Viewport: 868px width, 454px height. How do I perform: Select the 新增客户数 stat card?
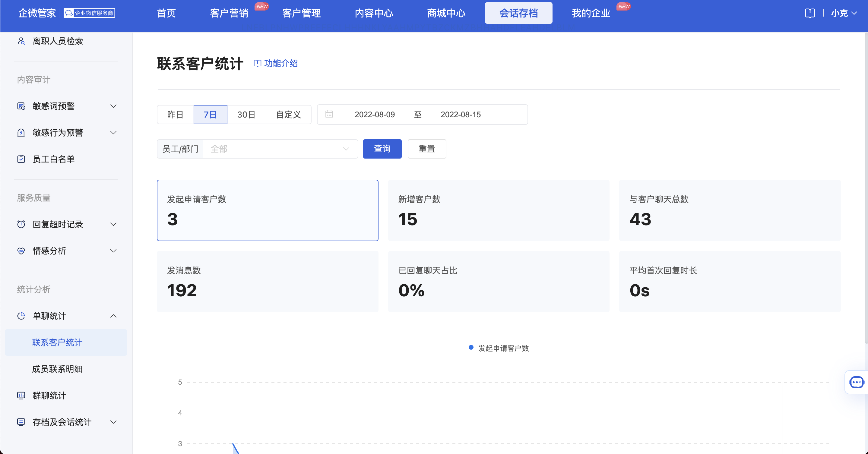499,210
